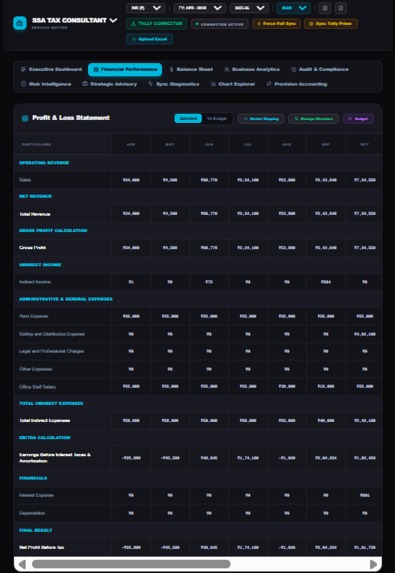Click the purple Budget button
Viewport: 395px width, 573px height.
358,119
